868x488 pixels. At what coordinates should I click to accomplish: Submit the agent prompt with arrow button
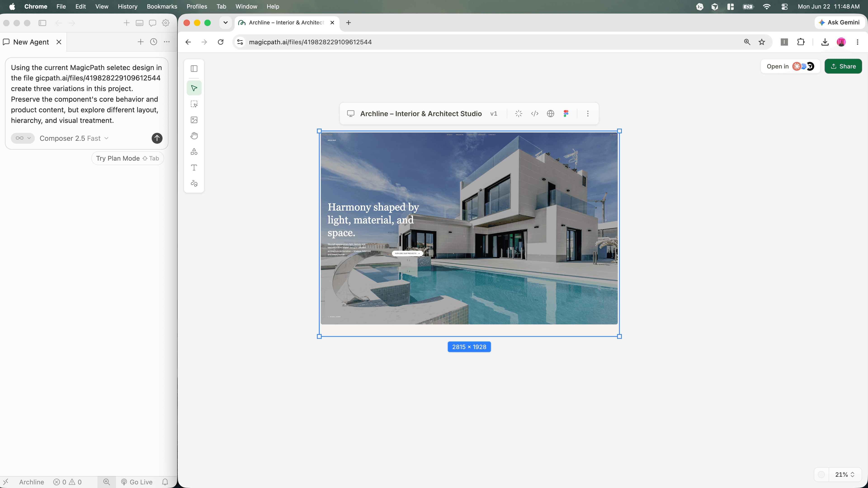(x=157, y=138)
